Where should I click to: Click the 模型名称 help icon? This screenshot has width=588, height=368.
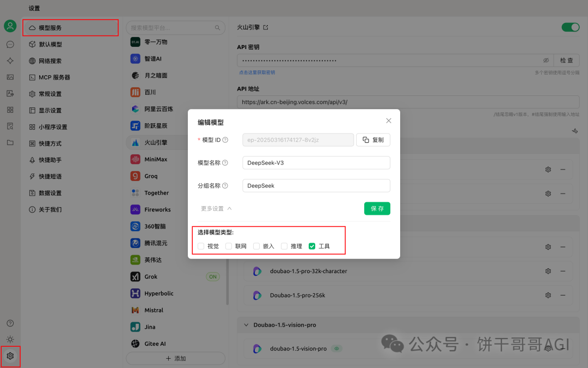225,162
